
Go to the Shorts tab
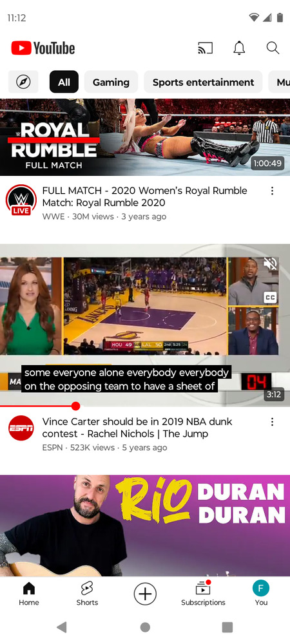pos(87,594)
